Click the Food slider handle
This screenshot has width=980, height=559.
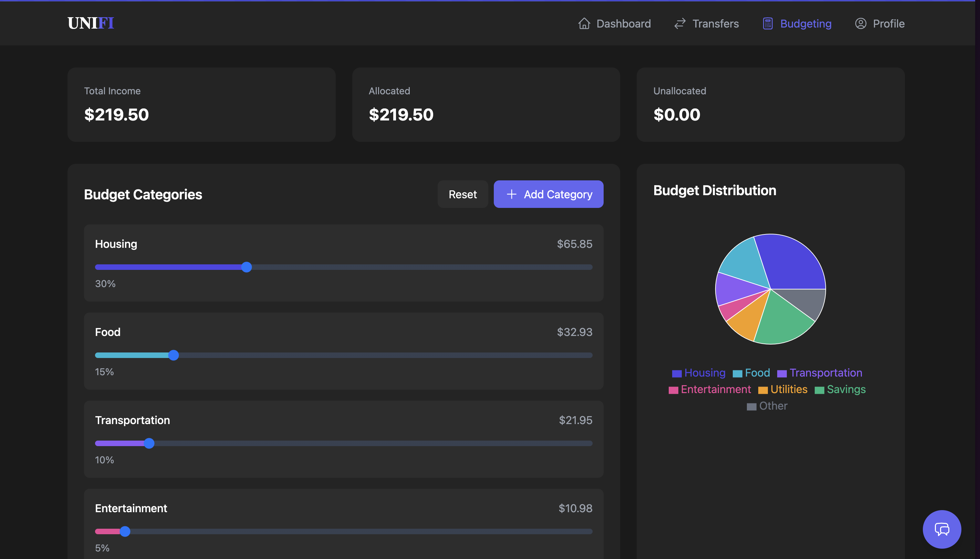(x=174, y=355)
